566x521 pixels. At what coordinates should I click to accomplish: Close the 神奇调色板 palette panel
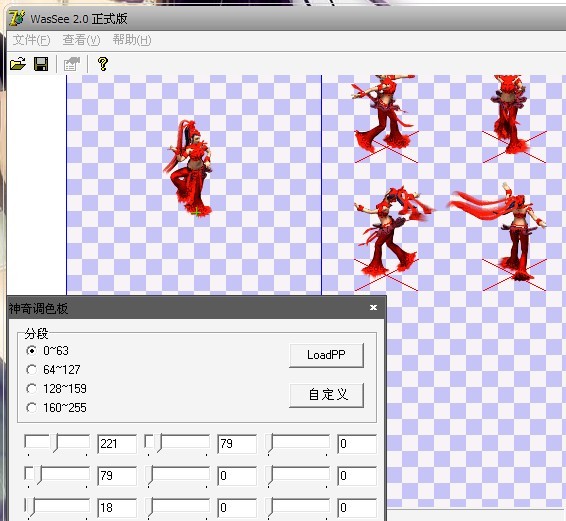373,307
